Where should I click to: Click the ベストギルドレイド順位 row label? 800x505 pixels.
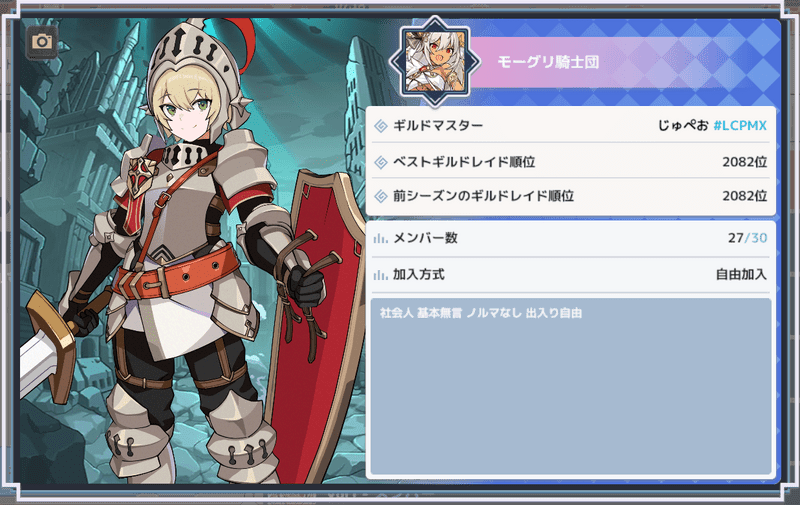click(x=464, y=162)
